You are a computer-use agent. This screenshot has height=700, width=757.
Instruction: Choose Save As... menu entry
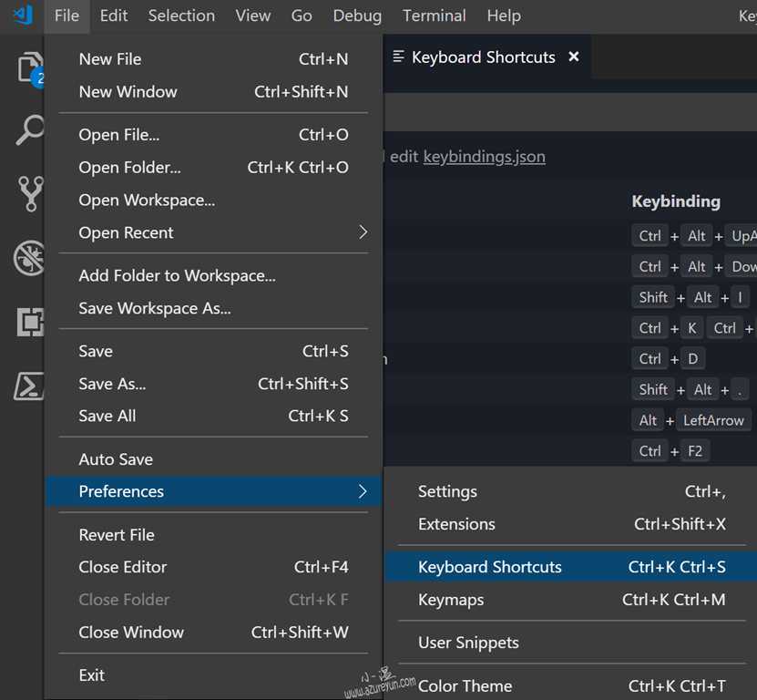click(x=213, y=384)
